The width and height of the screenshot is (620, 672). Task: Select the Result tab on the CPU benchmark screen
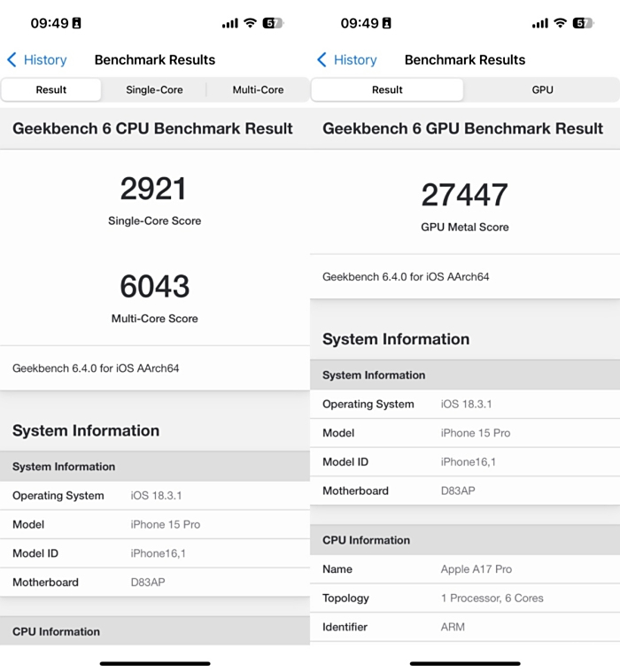51,89
